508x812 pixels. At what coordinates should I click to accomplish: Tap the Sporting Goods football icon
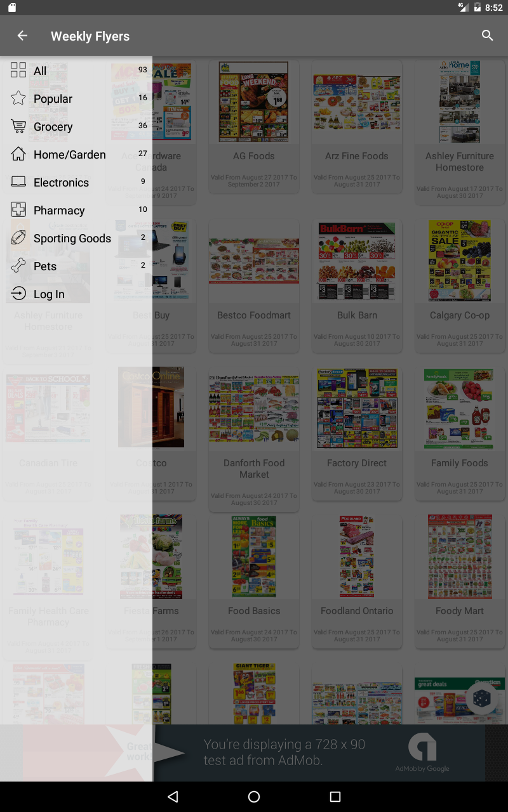(x=18, y=238)
